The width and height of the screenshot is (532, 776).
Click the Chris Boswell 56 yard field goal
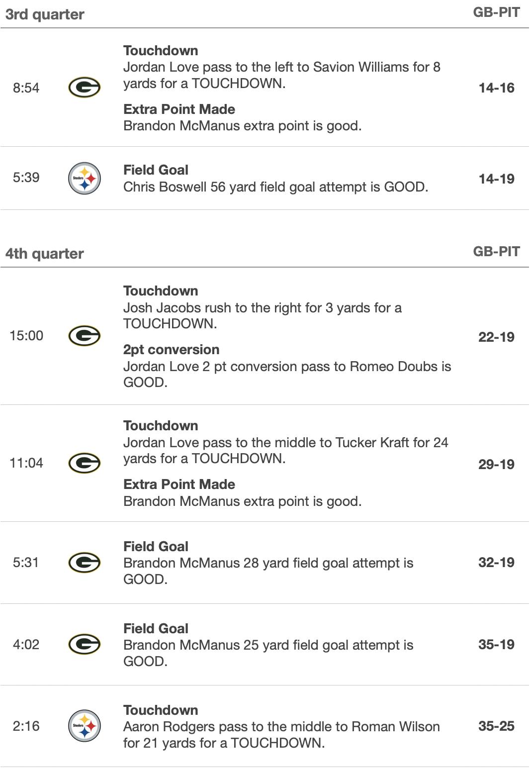click(275, 187)
